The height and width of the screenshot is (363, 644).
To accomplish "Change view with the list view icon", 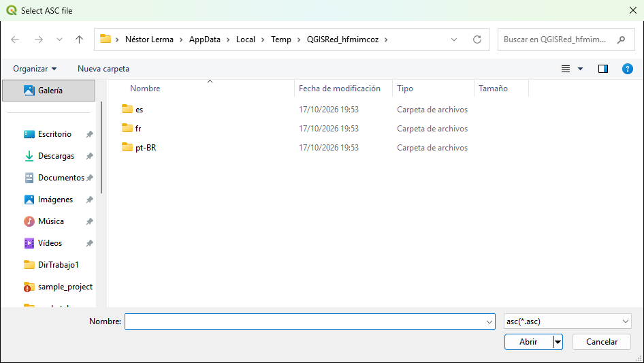I will (566, 69).
